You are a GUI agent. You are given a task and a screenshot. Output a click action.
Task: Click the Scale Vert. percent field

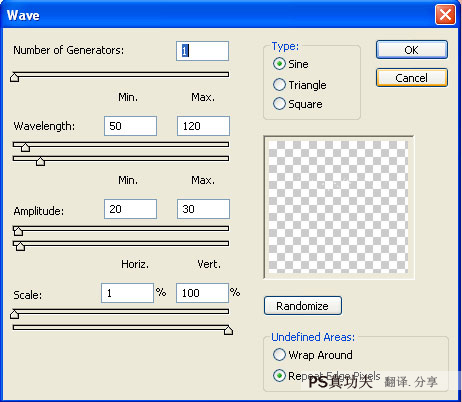point(202,293)
